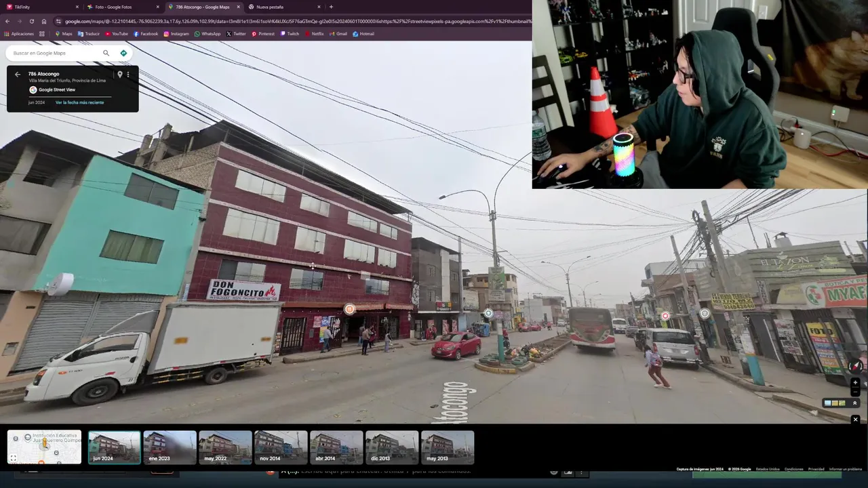Open the Facebook bookmark
868x488 pixels.
[x=146, y=34]
